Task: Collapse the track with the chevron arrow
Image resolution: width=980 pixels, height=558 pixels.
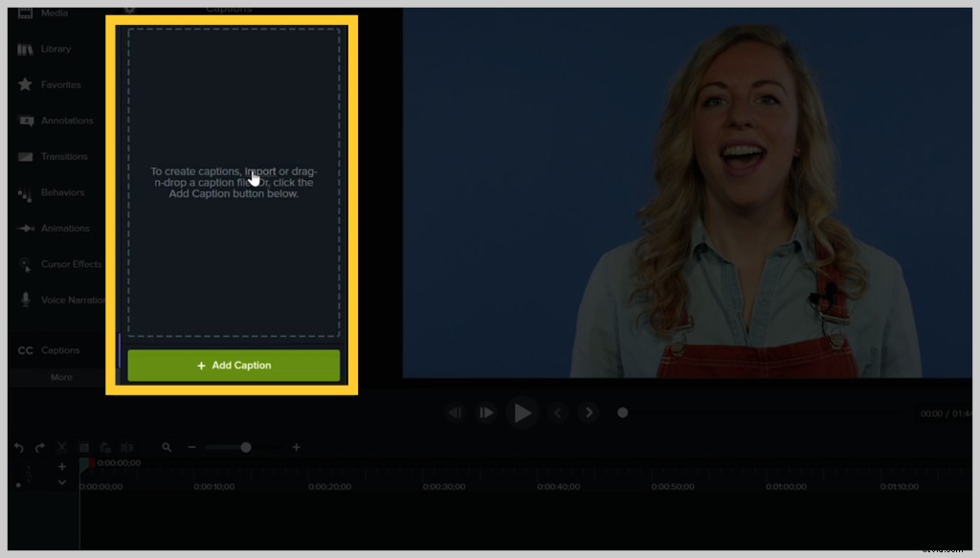Action: pyautogui.click(x=61, y=482)
